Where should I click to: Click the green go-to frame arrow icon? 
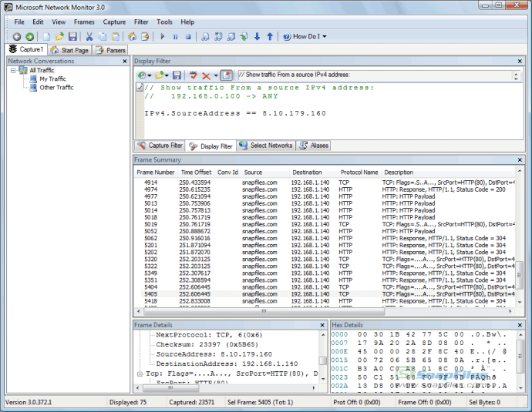click(244, 37)
